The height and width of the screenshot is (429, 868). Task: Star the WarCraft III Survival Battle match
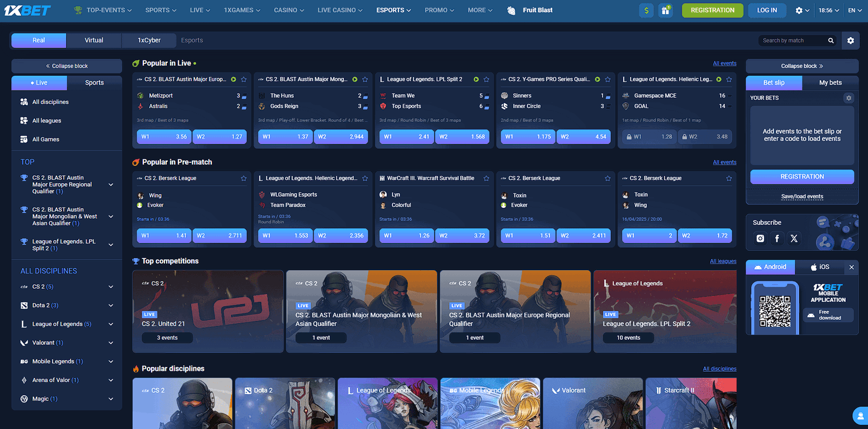click(x=486, y=178)
